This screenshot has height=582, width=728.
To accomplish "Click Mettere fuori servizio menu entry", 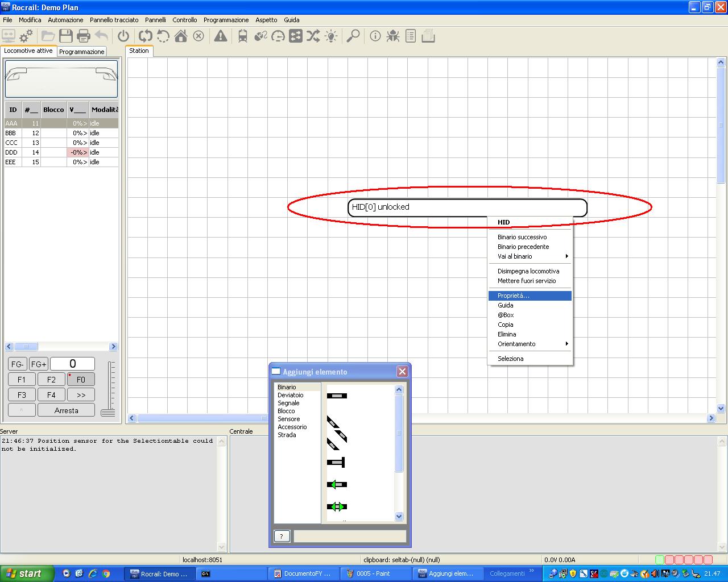I will click(530, 281).
